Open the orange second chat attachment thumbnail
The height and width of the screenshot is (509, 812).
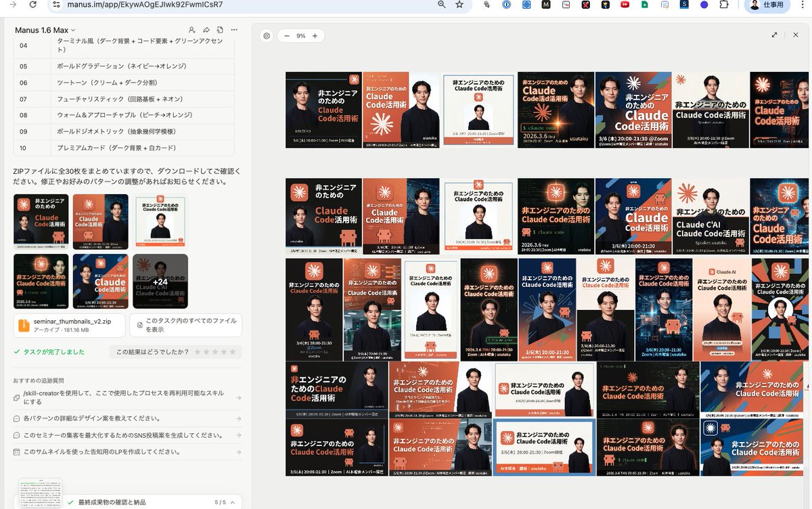[101, 221]
